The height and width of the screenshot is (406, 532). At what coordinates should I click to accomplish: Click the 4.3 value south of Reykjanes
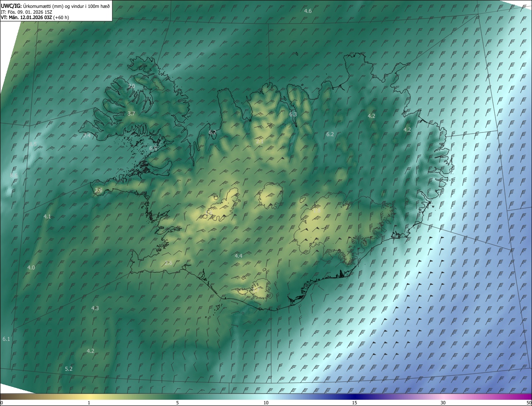click(95, 308)
